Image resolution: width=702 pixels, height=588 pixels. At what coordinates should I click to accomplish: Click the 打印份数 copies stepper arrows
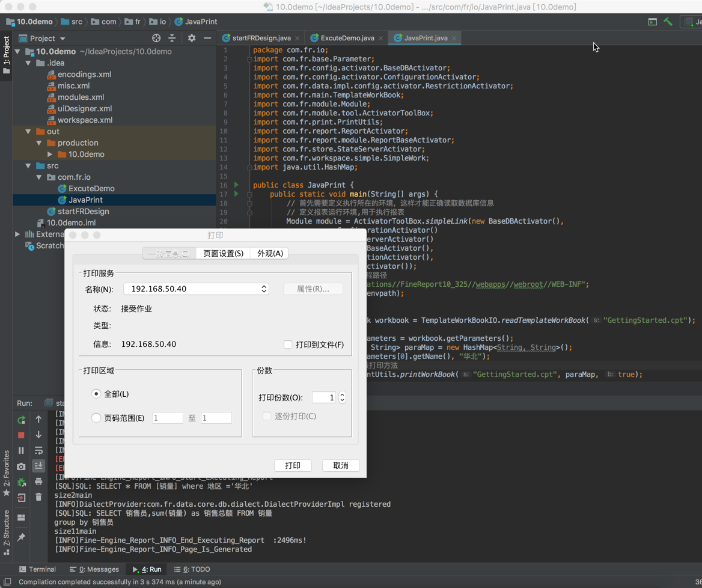tap(342, 397)
